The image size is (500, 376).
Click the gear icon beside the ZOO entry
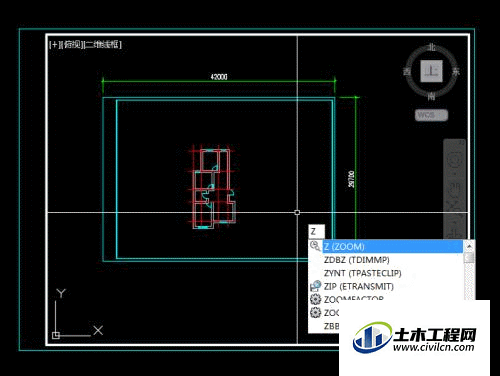click(x=315, y=312)
